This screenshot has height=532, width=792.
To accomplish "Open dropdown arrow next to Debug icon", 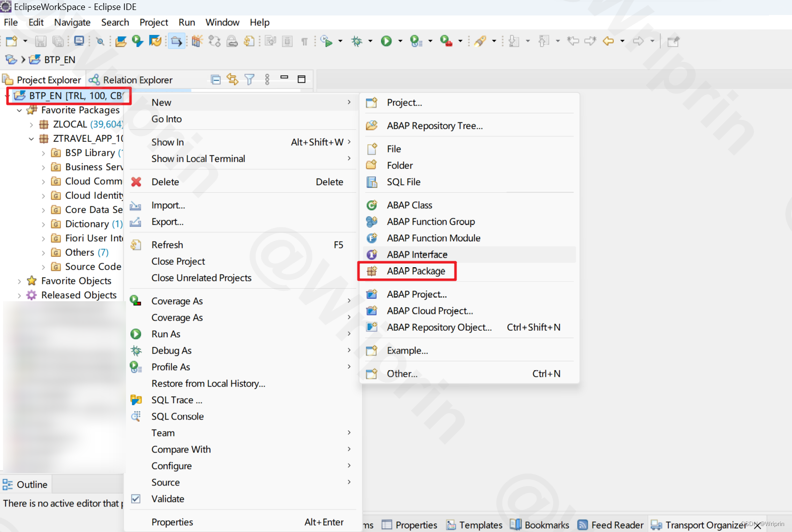I will click(370, 41).
